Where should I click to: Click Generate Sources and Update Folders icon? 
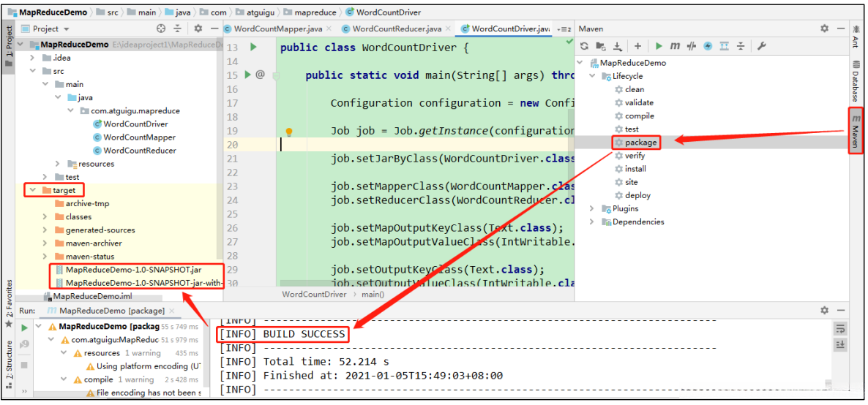tap(601, 47)
